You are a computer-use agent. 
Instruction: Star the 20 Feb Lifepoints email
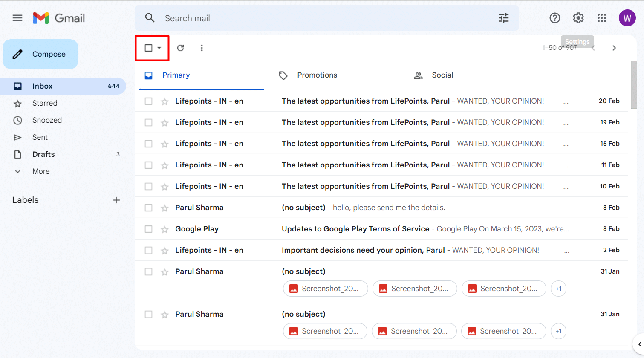[x=165, y=101]
